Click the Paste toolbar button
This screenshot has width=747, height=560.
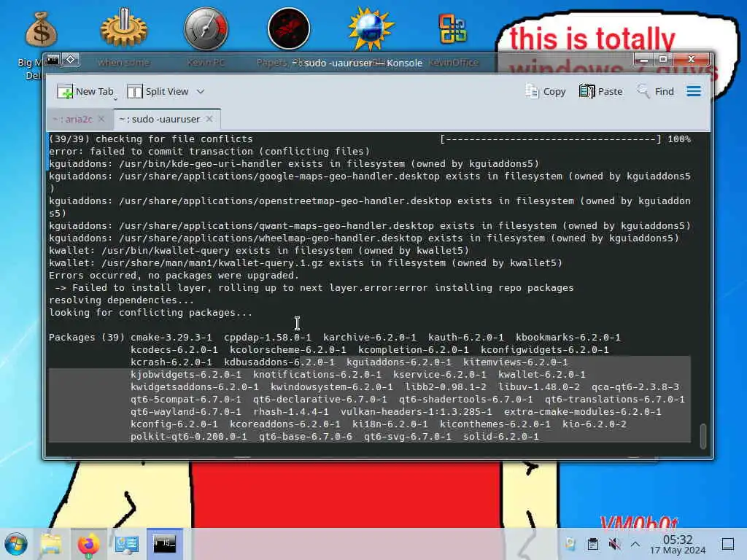click(601, 91)
